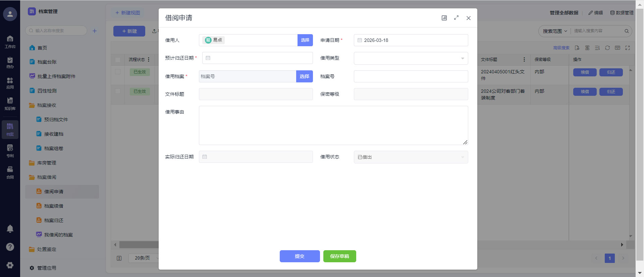Toggle the header select-all checkbox
Screen dimensions: 644x277
(x=118, y=60)
